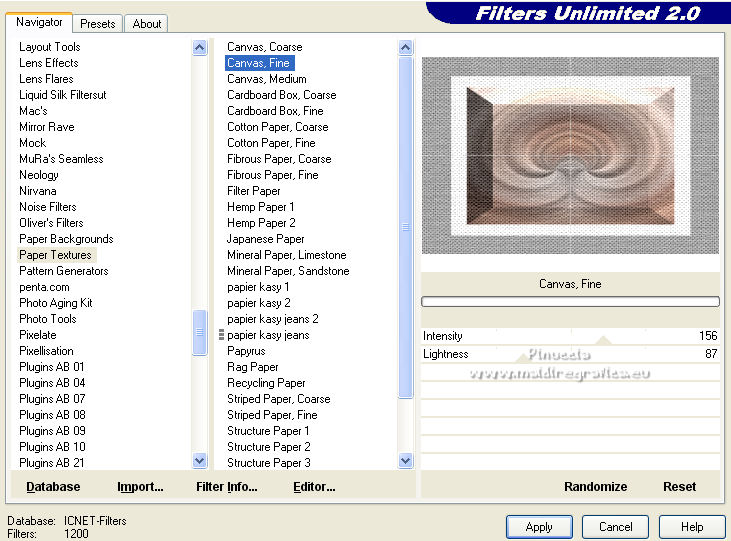
Task: Click the filter preview image
Action: (x=570, y=156)
